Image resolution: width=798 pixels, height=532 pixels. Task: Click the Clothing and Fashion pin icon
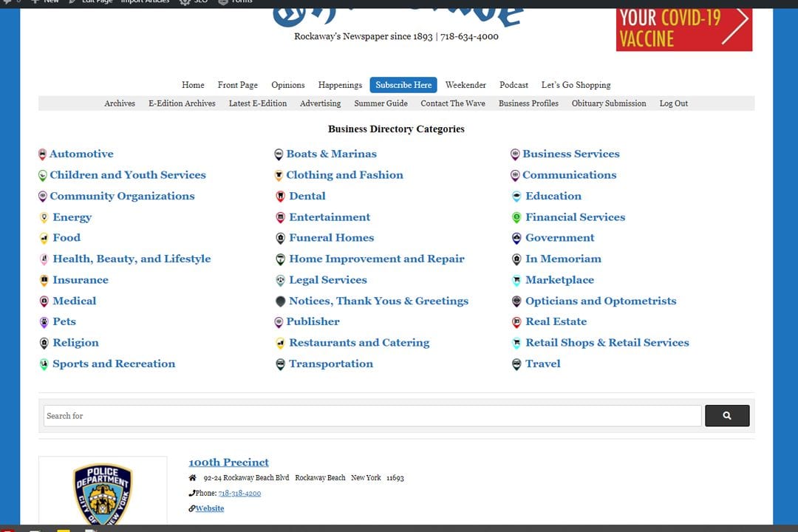click(x=279, y=176)
